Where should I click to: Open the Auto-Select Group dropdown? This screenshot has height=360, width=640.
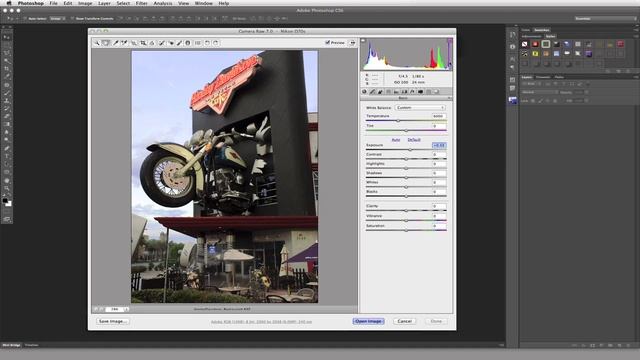point(57,19)
